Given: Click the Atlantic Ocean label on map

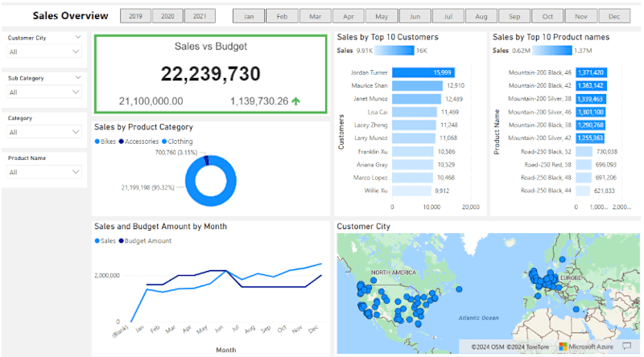Looking at the screenshot, I should [478, 318].
